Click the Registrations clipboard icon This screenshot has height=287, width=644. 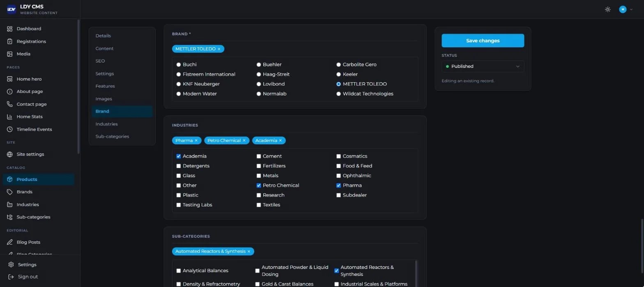tap(10, 42)
